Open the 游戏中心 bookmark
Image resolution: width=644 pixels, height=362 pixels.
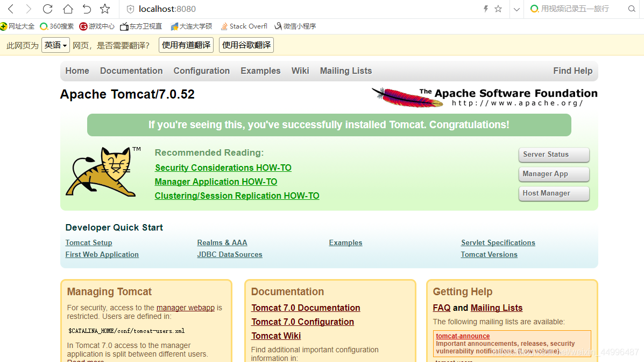pyautogui.click(x=97, y=26)
